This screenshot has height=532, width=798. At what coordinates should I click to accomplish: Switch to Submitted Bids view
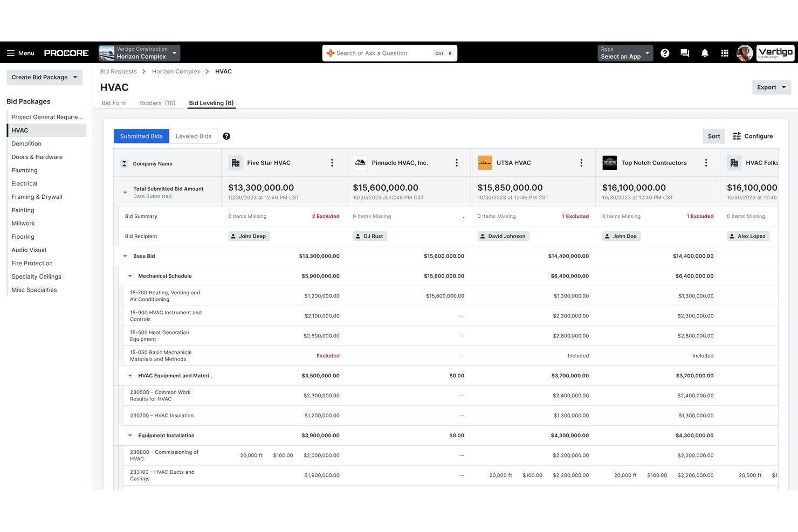click(x=141, y=136)
